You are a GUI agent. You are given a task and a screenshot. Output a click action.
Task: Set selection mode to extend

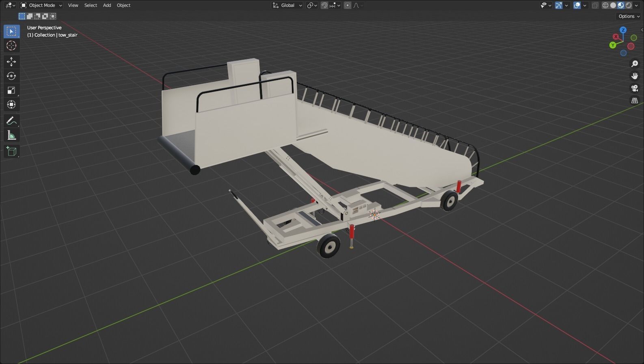(x=30, y=16)
